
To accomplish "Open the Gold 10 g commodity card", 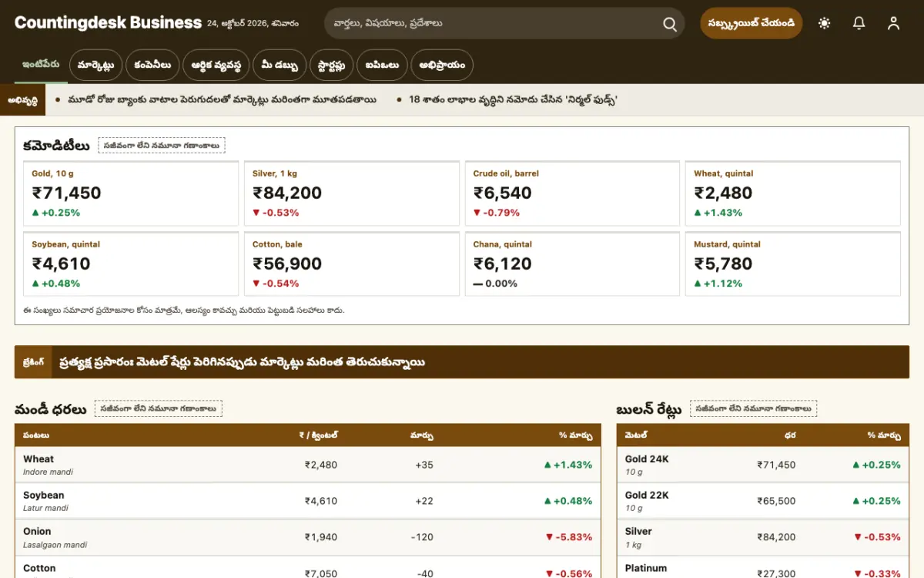I will (x=131, y=193).
